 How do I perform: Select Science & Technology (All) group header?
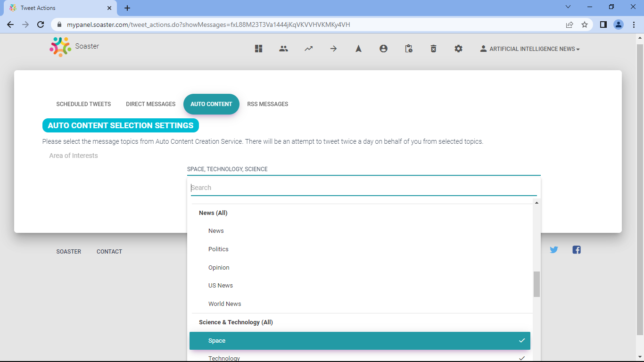(236, 322)
